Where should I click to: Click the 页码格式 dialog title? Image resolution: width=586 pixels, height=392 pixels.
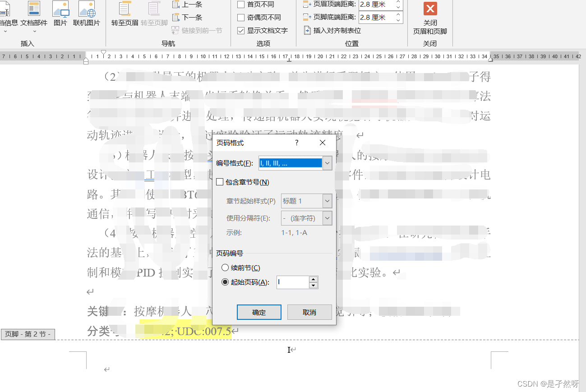tap(231, 143)
